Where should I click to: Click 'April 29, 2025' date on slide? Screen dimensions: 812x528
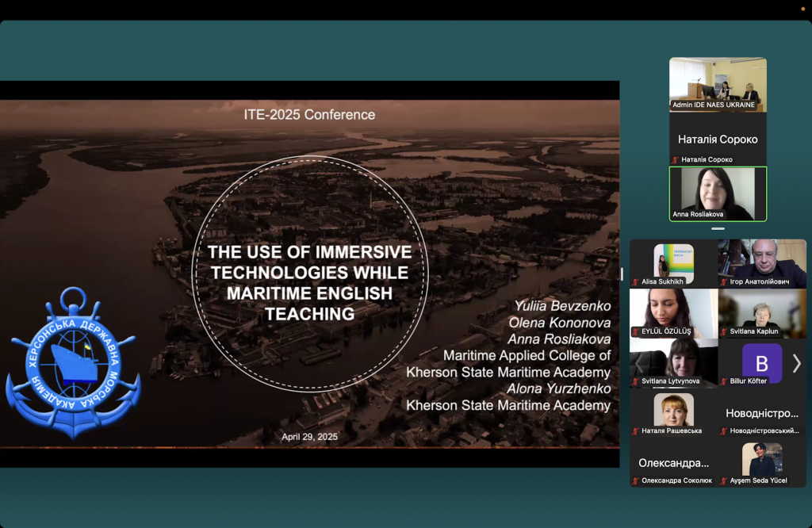[310, 437]
